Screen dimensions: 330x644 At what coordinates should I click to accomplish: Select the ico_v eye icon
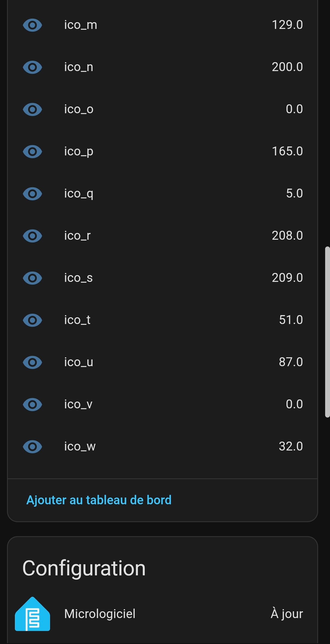[x=32, y=405]
